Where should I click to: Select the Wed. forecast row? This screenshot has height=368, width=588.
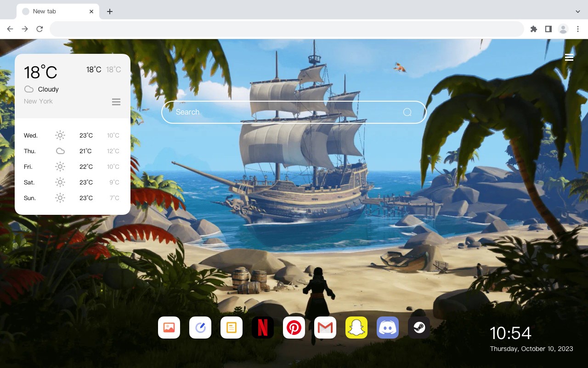73,135
